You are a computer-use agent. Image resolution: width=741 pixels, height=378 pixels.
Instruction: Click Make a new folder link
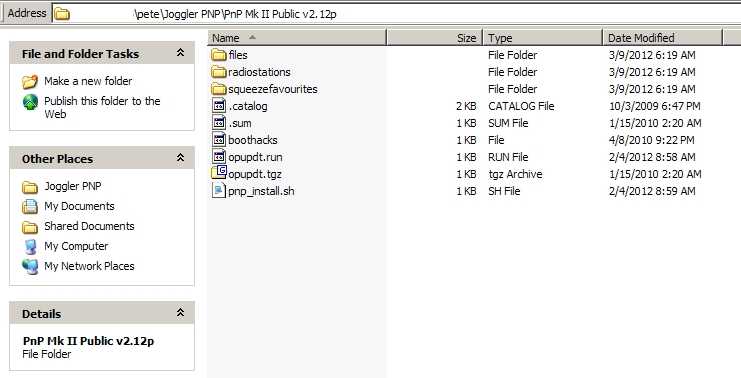click(88, 81)
